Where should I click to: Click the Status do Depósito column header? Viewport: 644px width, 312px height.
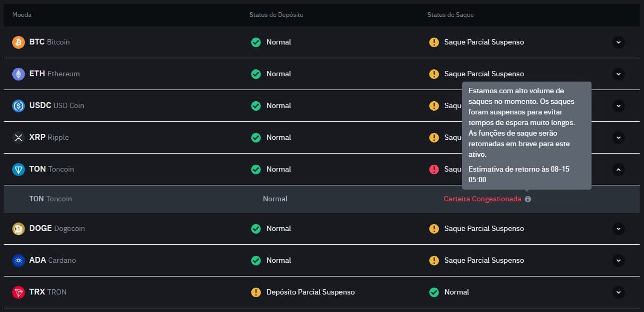(276, 15)
